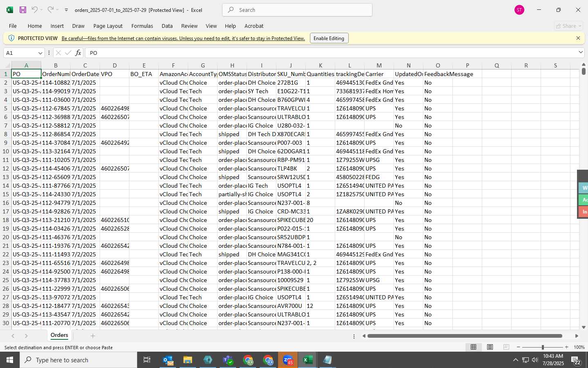Open the Page Layout tab
This screenshot has width=588, height=368.
(x=108, y=26)
